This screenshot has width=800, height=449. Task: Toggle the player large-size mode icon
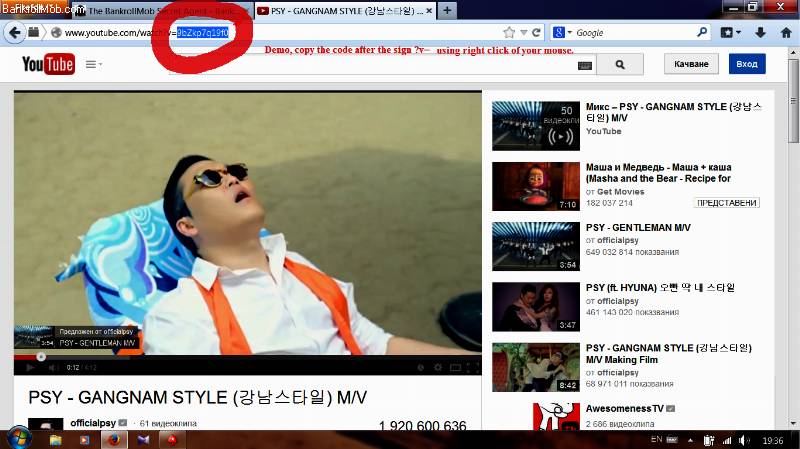(455, 367)
